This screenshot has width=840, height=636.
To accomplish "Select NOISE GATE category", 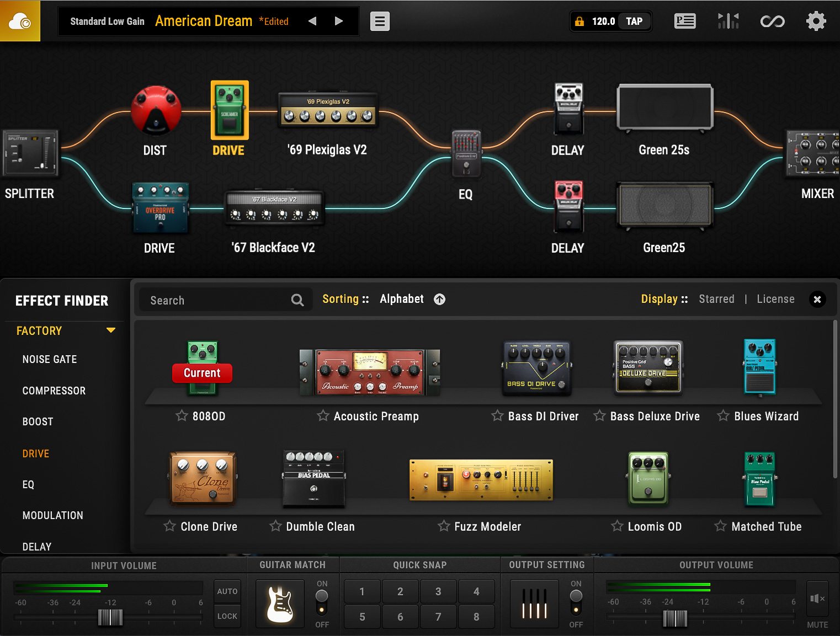I will pos(50,359).
